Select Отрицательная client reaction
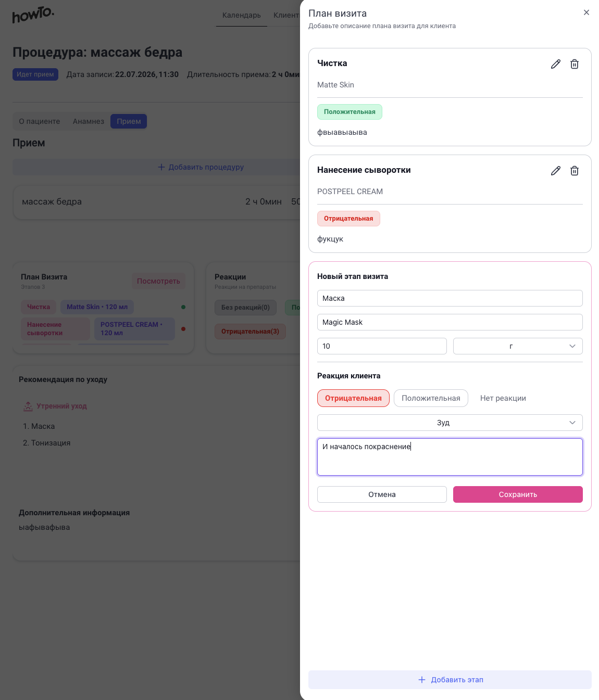 coord(353,398)
